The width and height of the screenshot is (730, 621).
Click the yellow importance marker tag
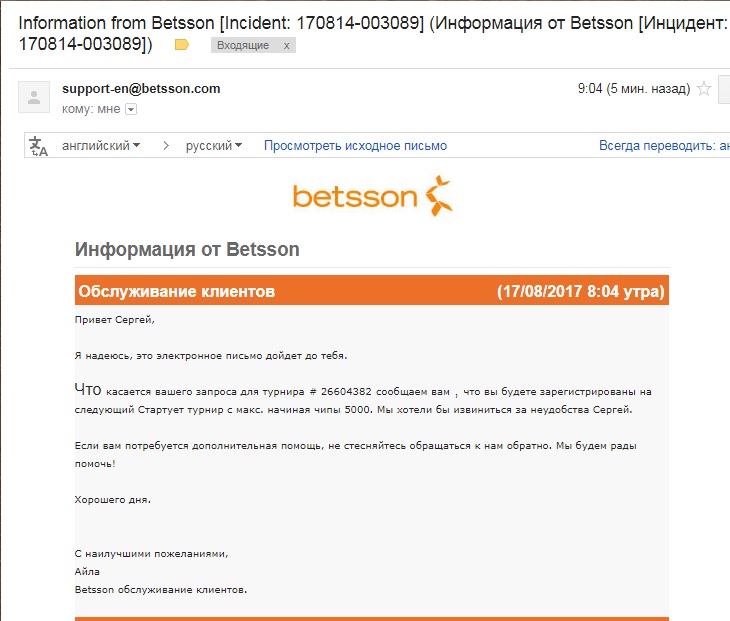[x=182, y=45]
